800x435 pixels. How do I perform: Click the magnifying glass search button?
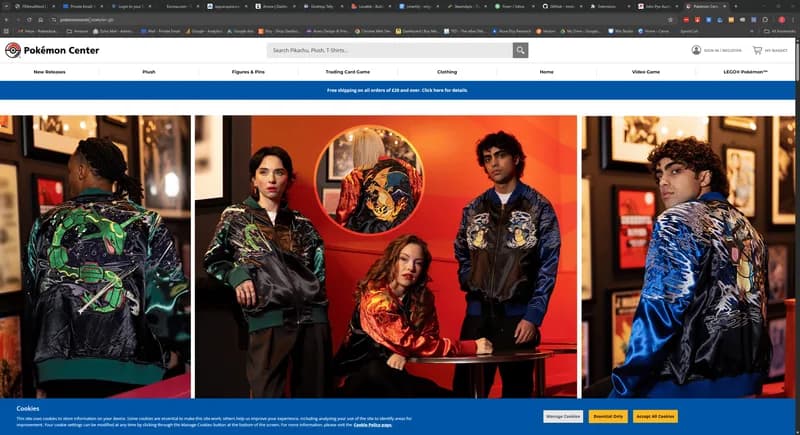pos(520,50)
